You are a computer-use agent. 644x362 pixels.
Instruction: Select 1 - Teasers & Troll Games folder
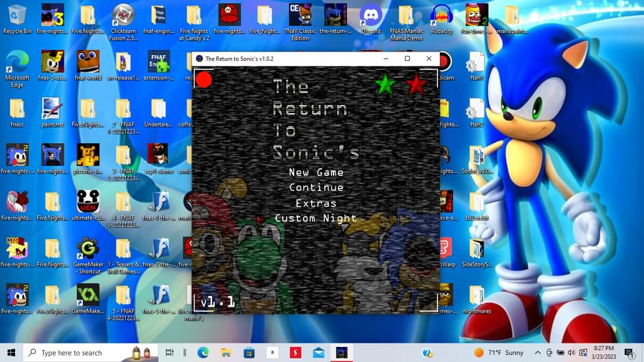[123, 256]
